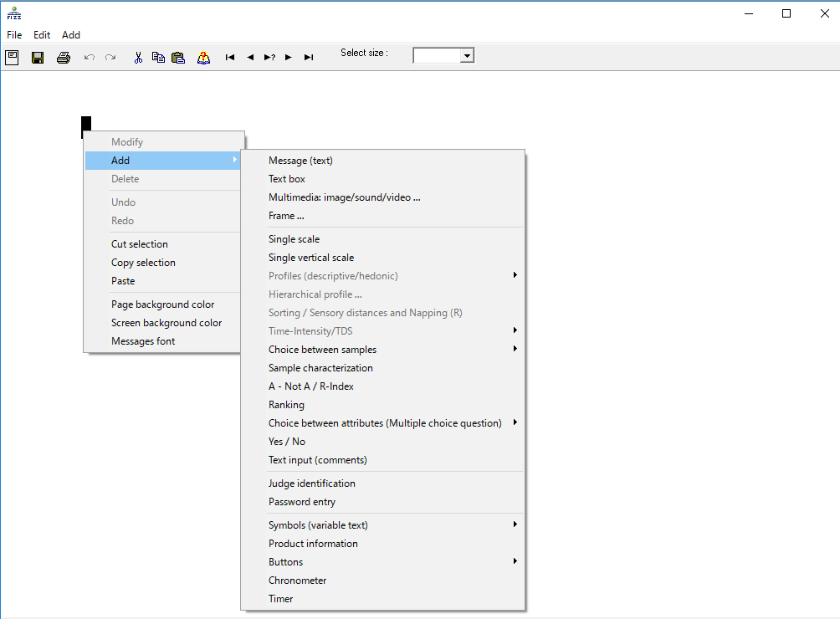
Task: Go to last page arrow
Action: [309, 57]
